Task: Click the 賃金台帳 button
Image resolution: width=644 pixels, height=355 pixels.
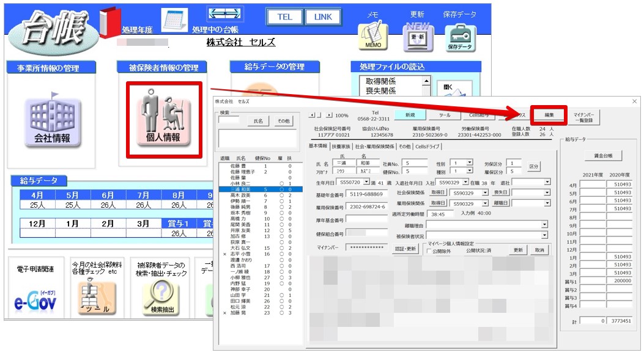Action: (603, 156)
